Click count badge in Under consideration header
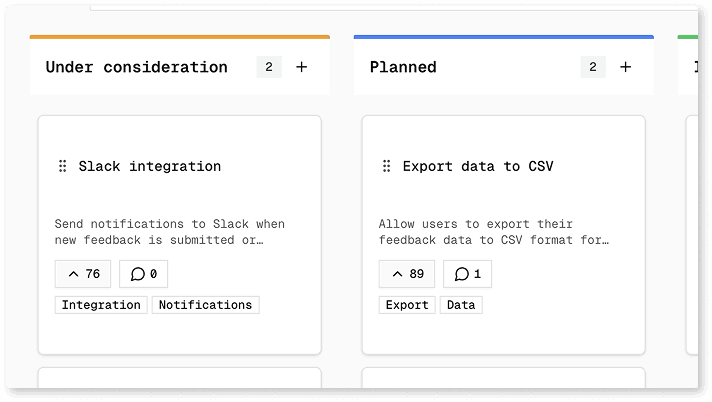 [x=268, y=67]
